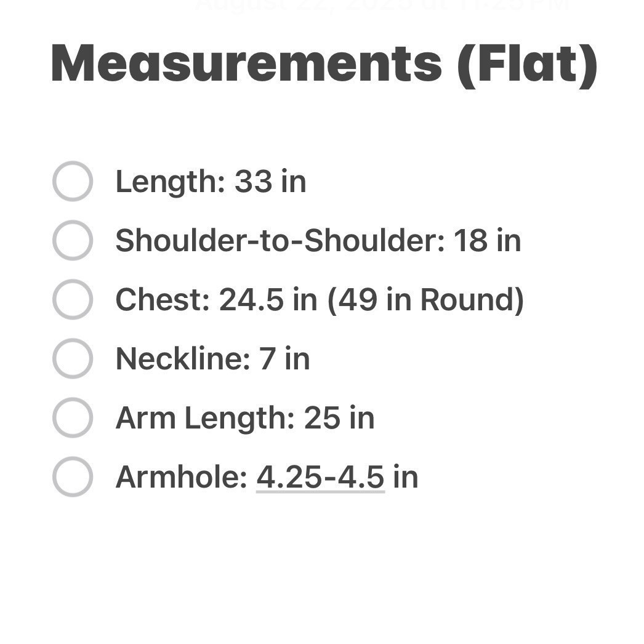Image resolution: width=644 pixels, height=644 pixels.
Task: Tap the underlined 4.25-4.5 value
Action: [320, 477]
